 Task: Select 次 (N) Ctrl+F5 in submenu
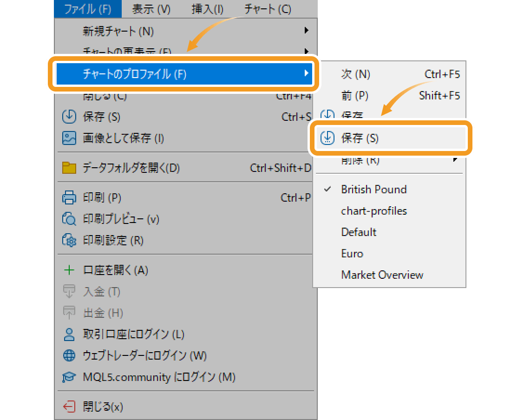pos(389,74)
